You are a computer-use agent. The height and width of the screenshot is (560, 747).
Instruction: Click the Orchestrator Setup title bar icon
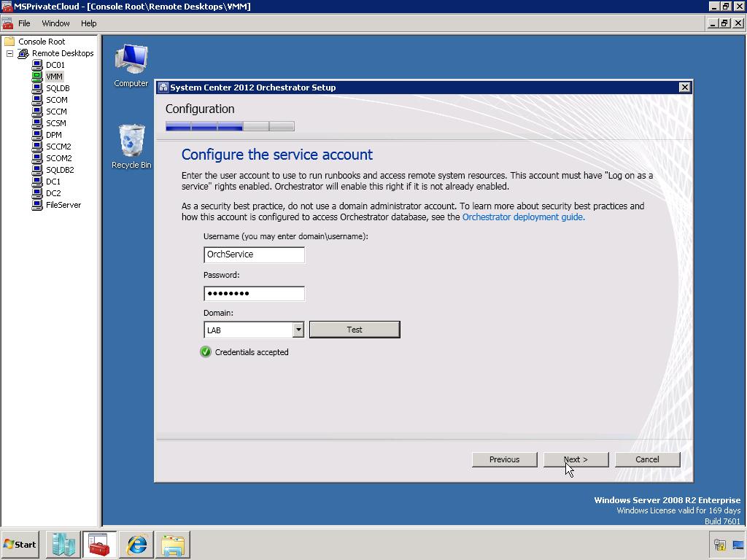[x=163, y=87]
